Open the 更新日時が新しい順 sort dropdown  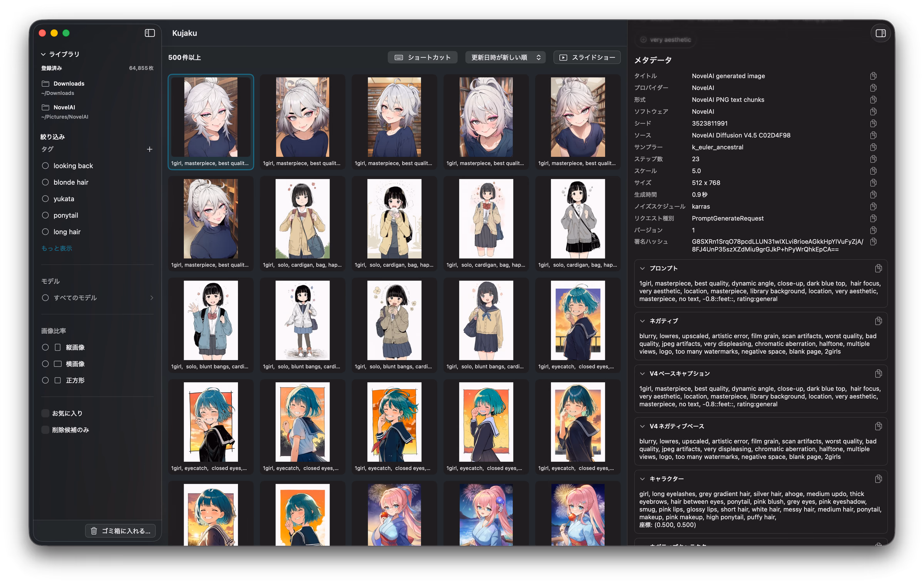point(505,57)
